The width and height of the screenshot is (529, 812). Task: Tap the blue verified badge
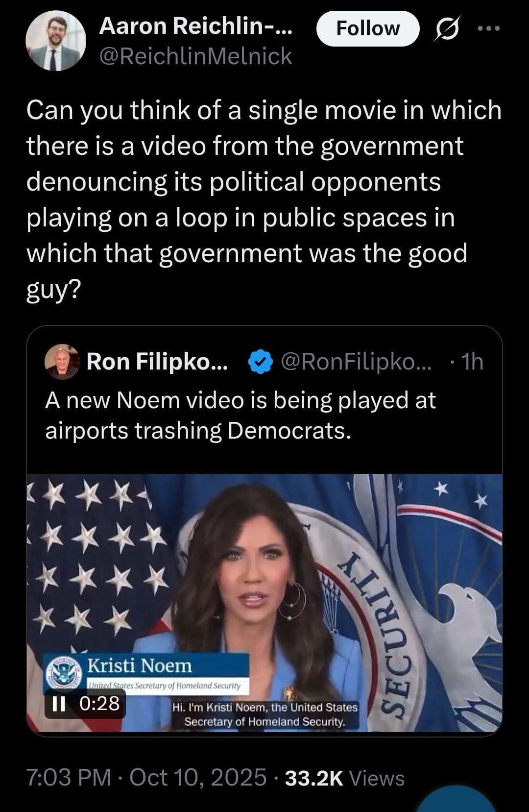coord(260,362)
